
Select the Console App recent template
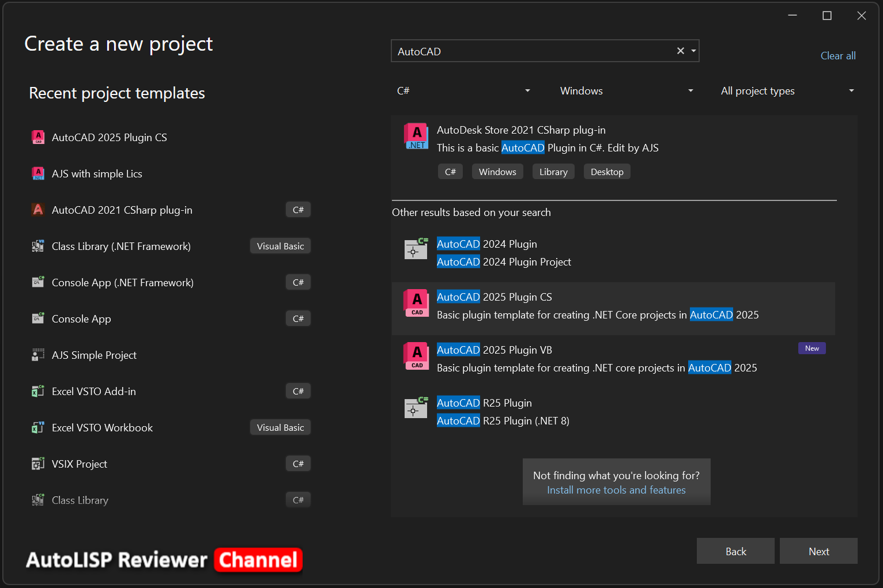click(171, 318)
